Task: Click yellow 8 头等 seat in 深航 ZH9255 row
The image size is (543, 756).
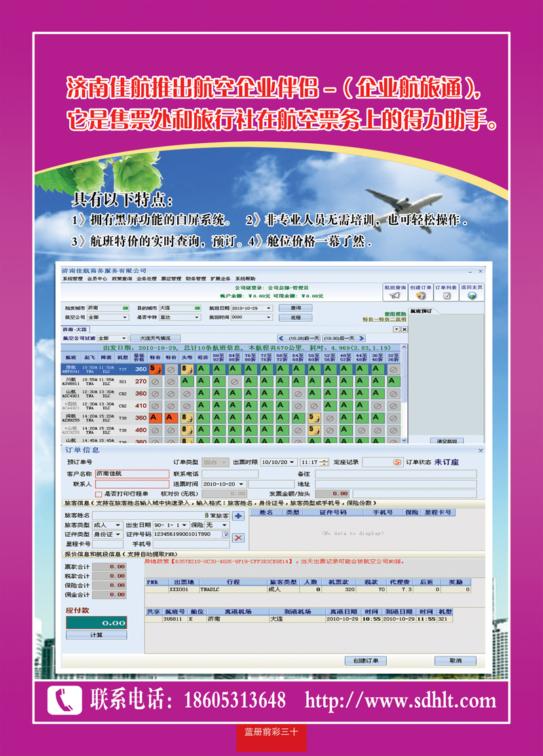Action: (x=187, y=417)
